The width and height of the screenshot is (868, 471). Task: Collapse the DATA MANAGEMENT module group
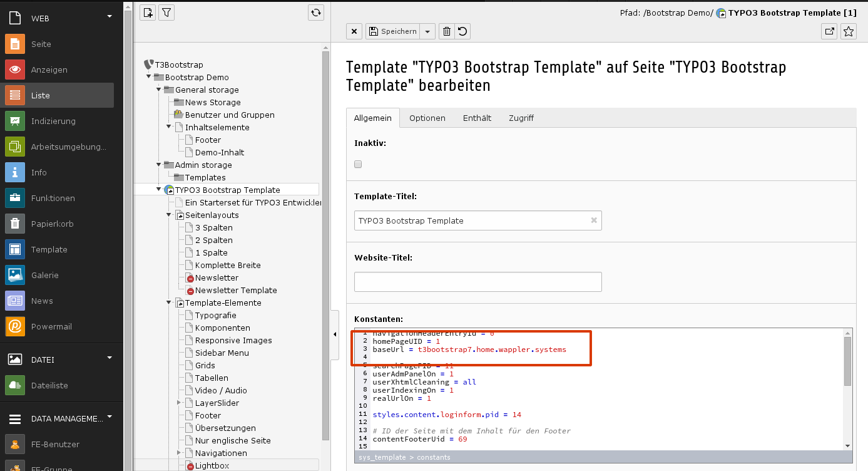pyautogui.click(x=110, y=417)
